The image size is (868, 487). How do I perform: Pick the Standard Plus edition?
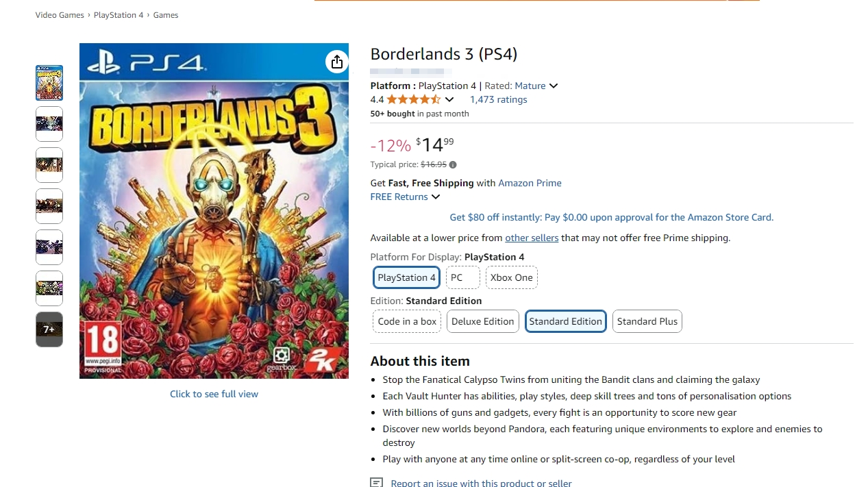click(647, 321)
